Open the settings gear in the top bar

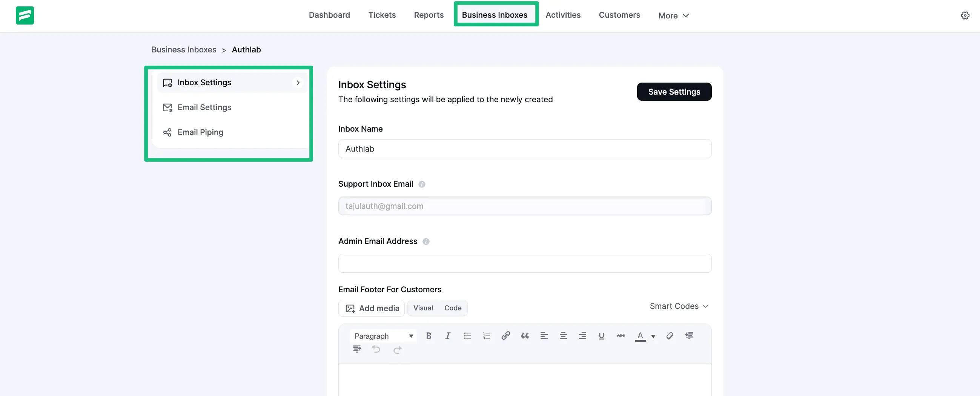pos(966,15)
